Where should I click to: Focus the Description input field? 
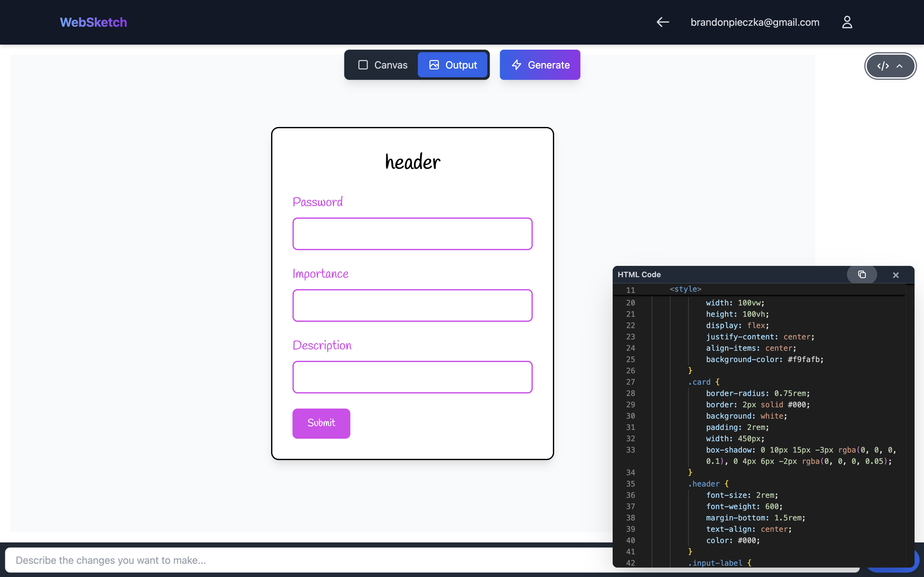412,376
